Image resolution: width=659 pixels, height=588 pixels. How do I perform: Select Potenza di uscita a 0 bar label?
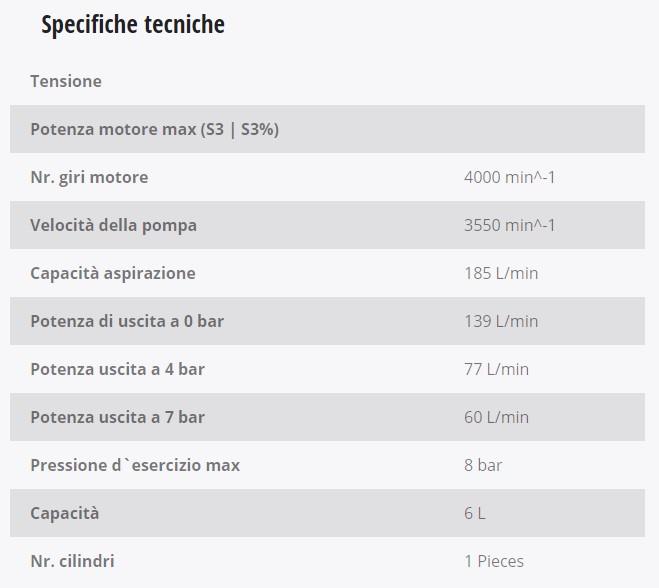click(127, 322)
